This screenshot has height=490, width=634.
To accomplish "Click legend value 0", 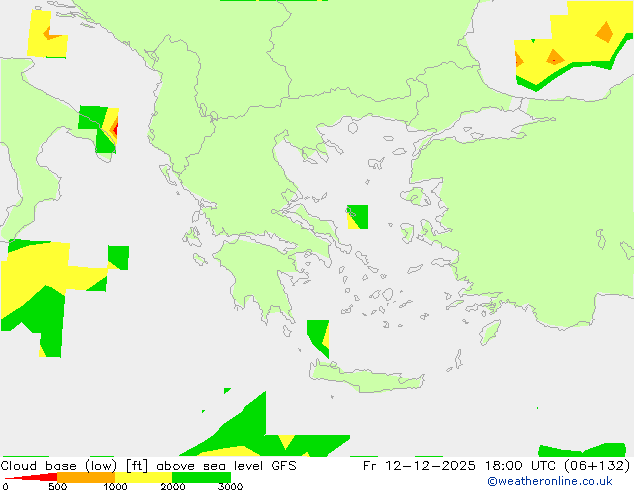I will 5,486.
